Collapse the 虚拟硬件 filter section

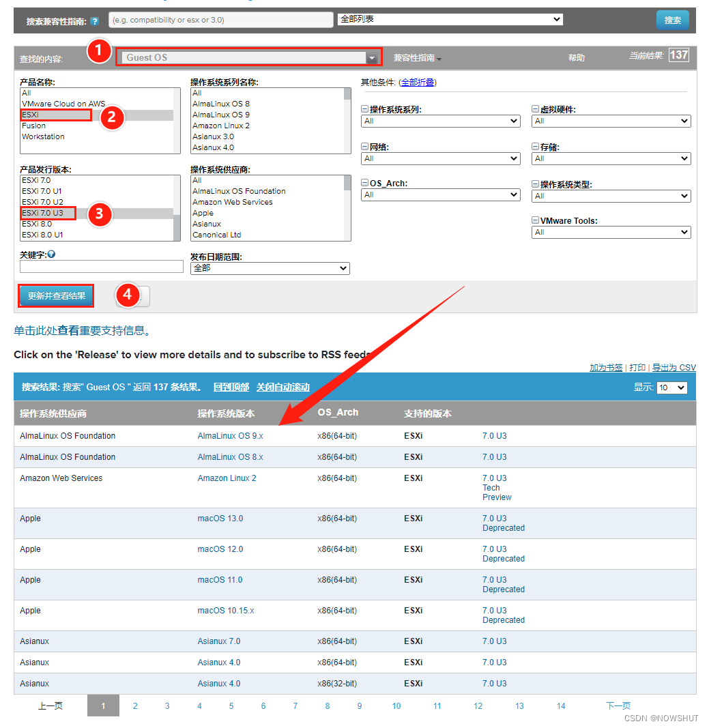pos(536,109)
